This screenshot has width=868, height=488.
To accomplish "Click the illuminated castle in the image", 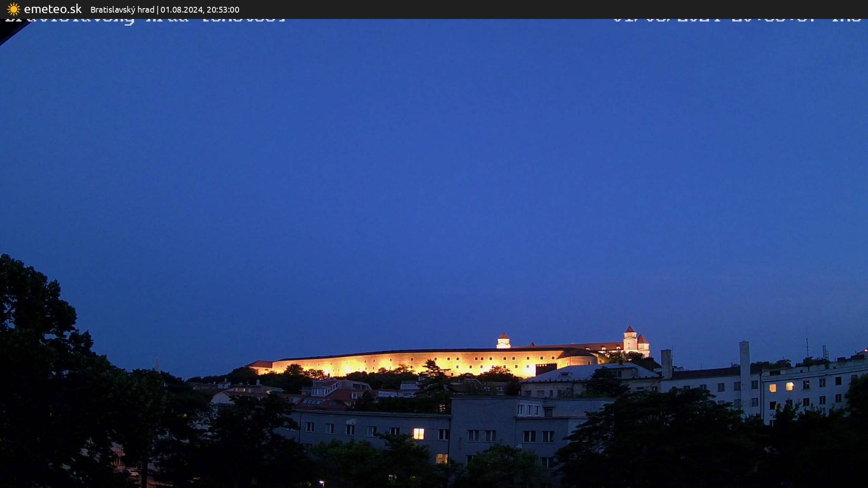I will pyautogui.click(x=452, y=357).
